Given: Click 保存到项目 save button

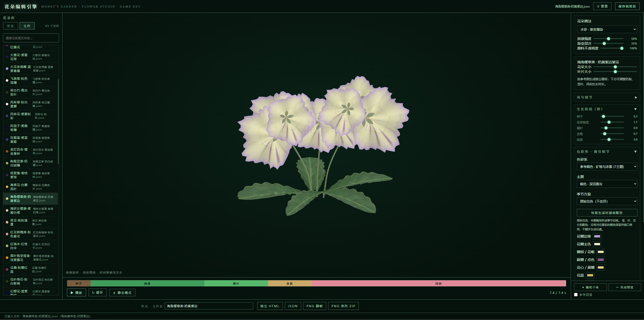Looking at the screenshot, I should [x=627, y=6].
